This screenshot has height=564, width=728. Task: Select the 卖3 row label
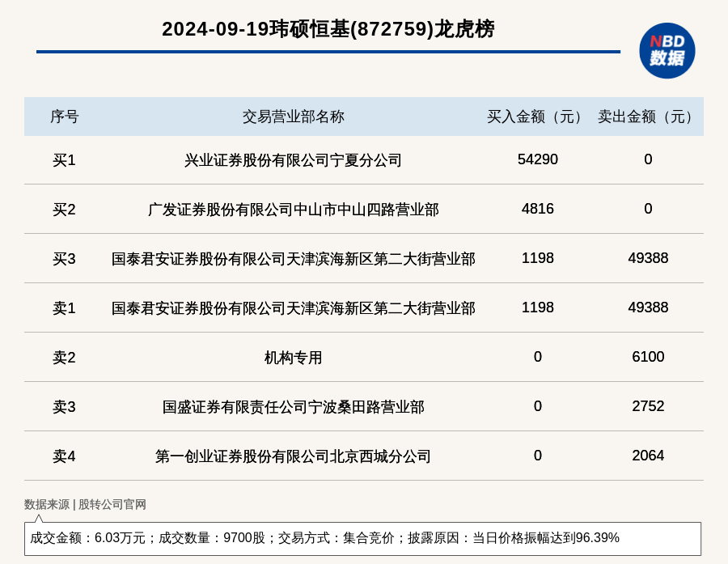(64, 406)
